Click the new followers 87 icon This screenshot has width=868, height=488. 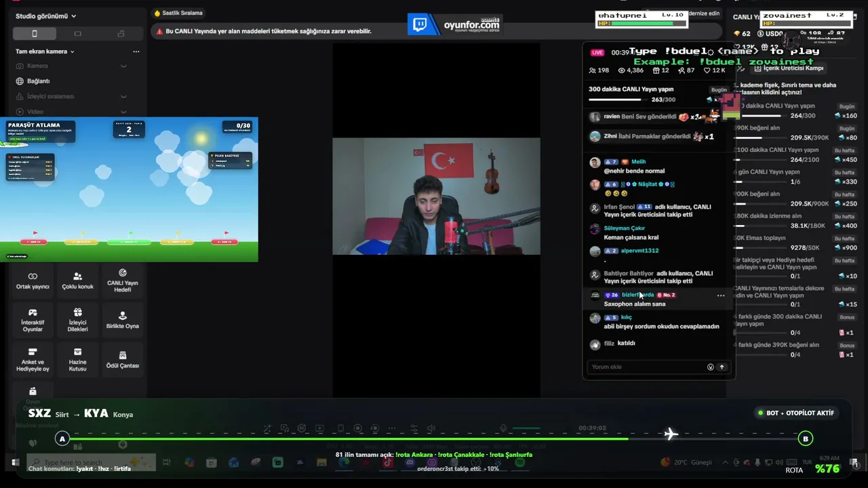682,70
